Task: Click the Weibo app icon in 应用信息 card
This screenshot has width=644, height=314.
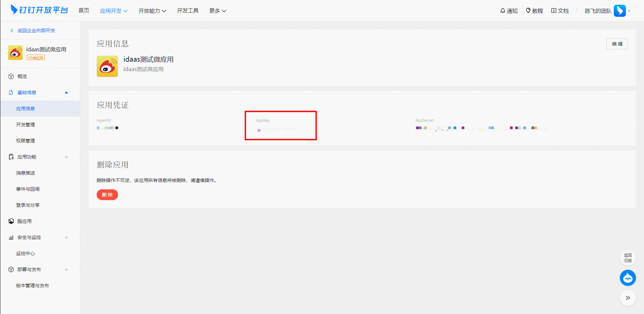Action: point(107,66)
